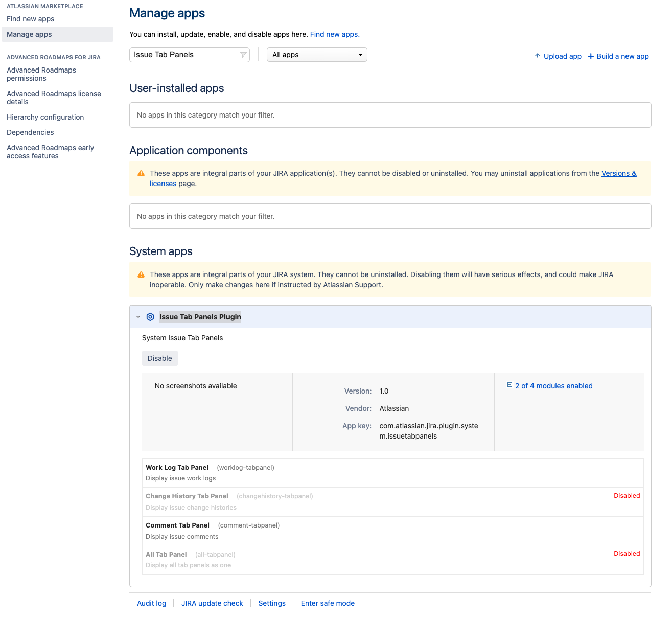Select the All Tab Panel module

[392, 560]
